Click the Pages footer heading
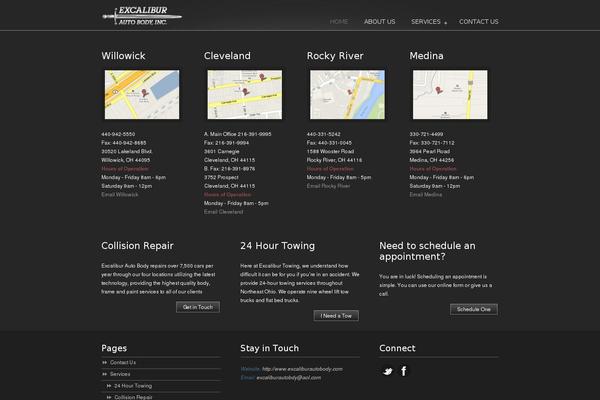The image size is (600, 400). point(114,348)
